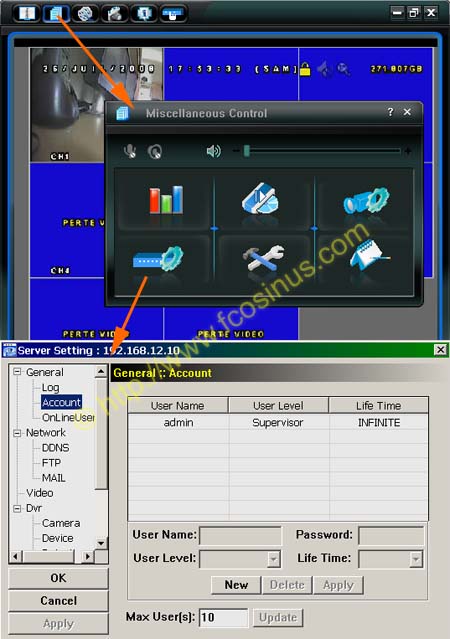The width and height of the screenshot is (450, 639).
Task: Toggle the microphone audio icon
Action: pyautogui.click(x=130, y=151)
